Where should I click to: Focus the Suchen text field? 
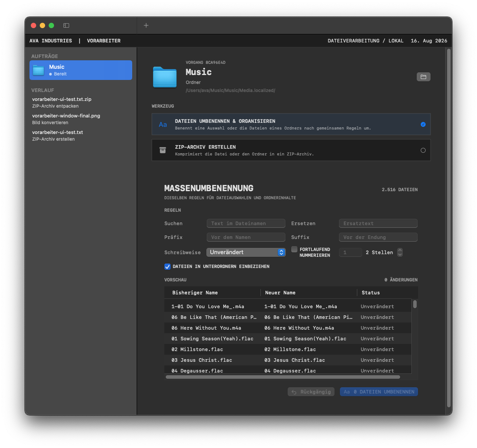tap(246, 223)
